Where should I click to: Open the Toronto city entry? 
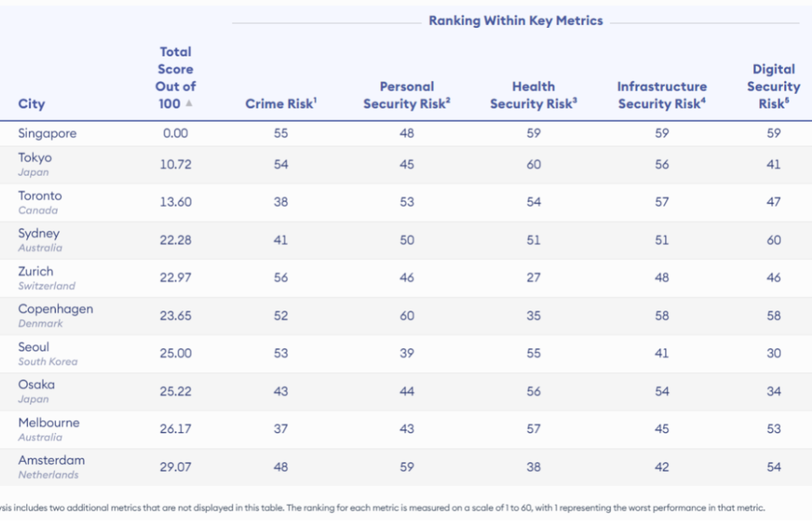point(40,195)
